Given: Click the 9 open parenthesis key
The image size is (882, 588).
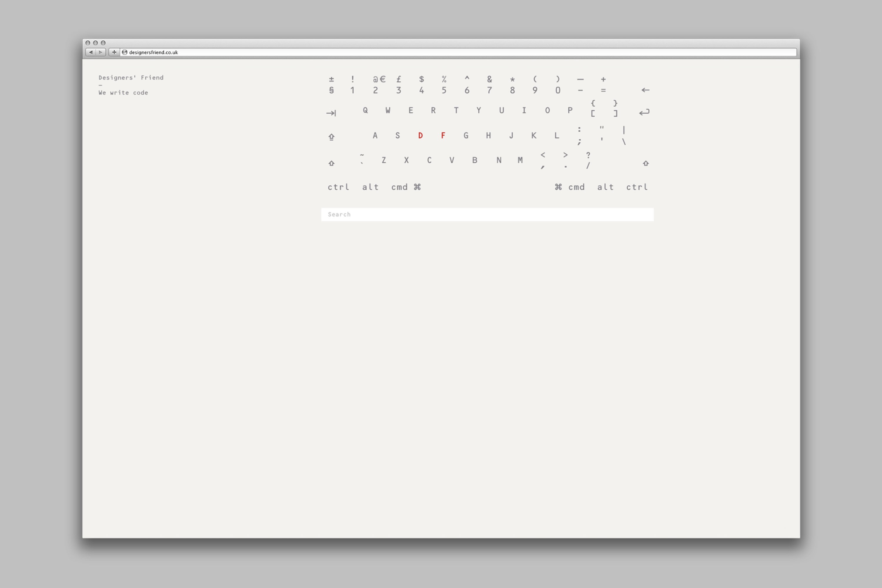Looking at the screenshot, I should tap(535, 85).
